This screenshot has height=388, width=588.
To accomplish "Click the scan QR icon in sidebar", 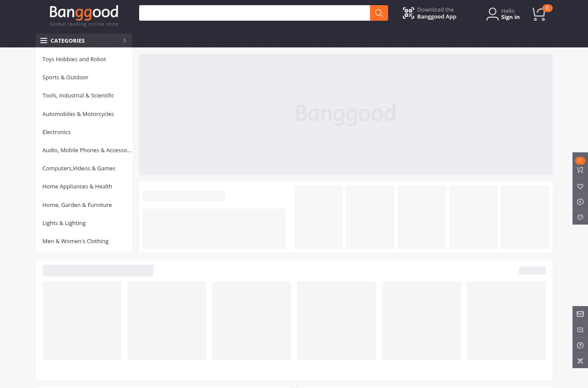I will click(x=580, y=361).
